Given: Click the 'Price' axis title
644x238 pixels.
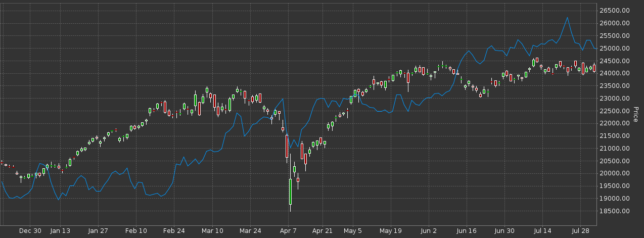Looking at the screenshot, I should (636, 114).
